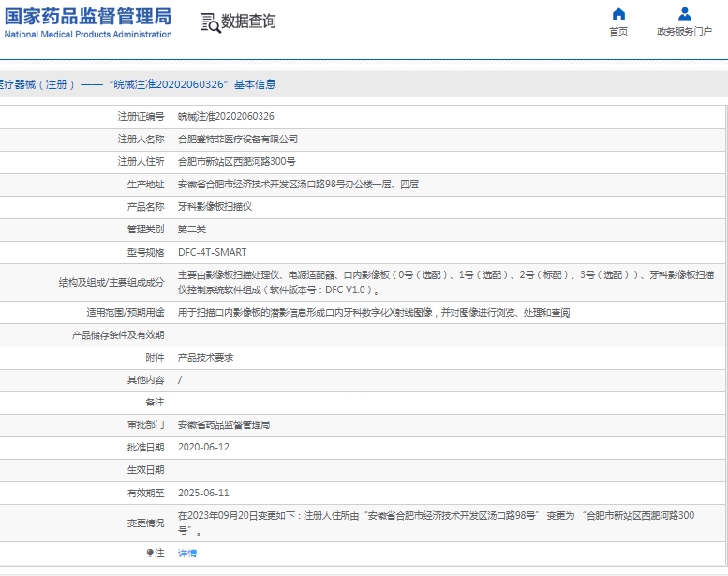Click the 政务服务门户 text link
Screen dimensions: 728x576
tap(684, 32)
